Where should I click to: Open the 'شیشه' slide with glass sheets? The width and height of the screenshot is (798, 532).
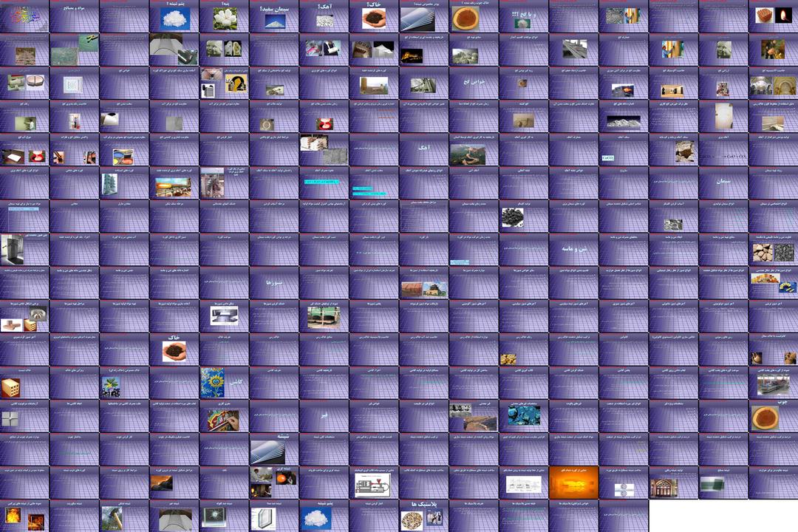tap(274, 449)
